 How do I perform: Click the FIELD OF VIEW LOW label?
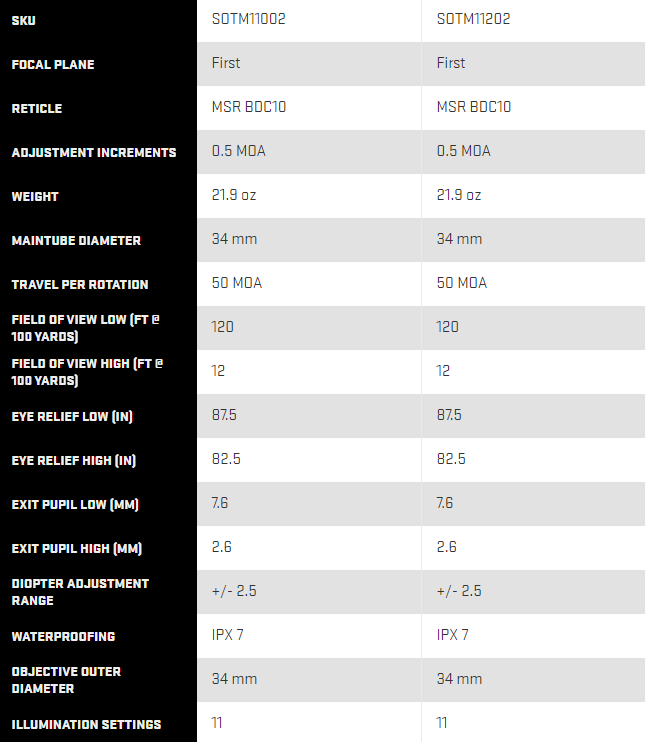[86, 328]
